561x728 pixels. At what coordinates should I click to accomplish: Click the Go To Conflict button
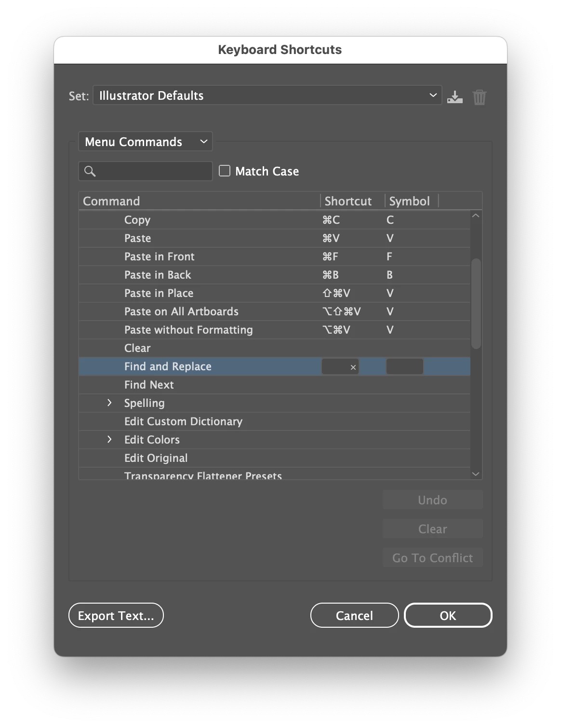point(432,558)
